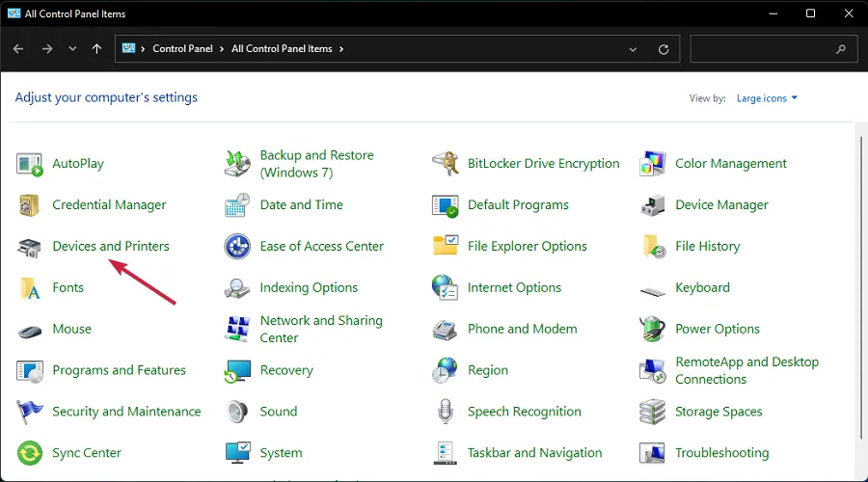Click the Control Panel breadcrumb segment
Viewport: 868px width, 482px height.
[184, 49]
